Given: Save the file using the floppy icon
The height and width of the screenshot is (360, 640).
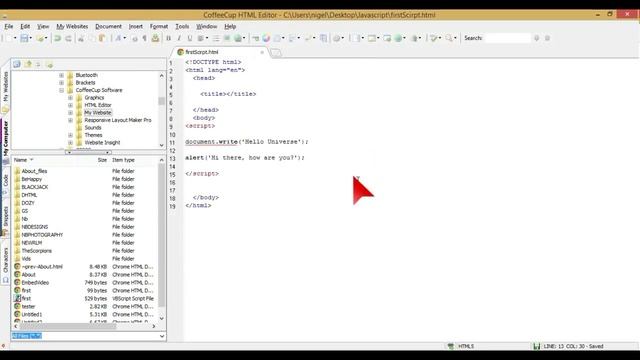Looking at the screenshot, I should tap(24, 38).
